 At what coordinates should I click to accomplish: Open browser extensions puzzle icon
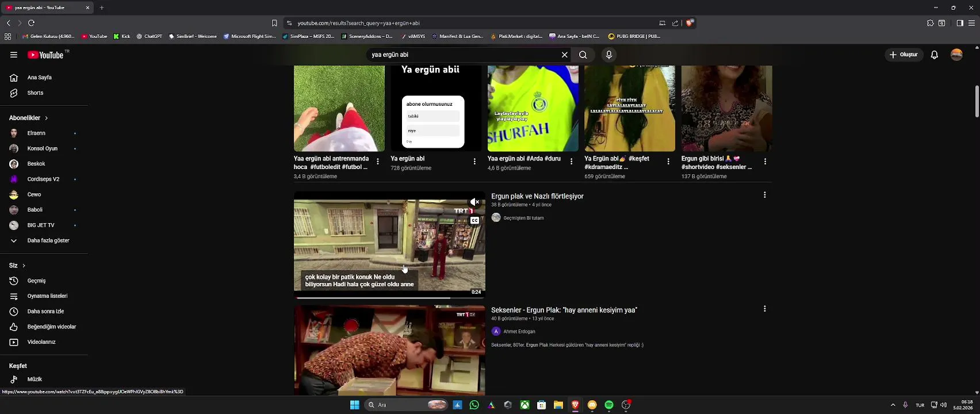point(930,23)
